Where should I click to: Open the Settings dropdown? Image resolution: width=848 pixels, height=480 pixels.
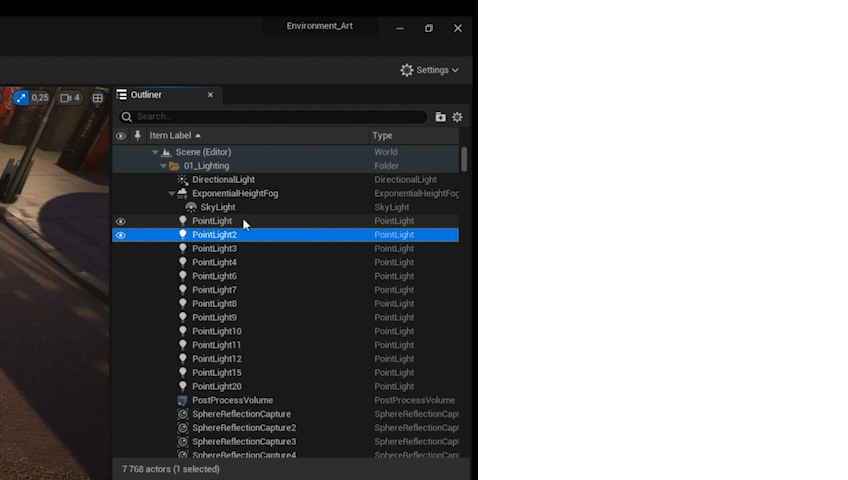(429, 70)
